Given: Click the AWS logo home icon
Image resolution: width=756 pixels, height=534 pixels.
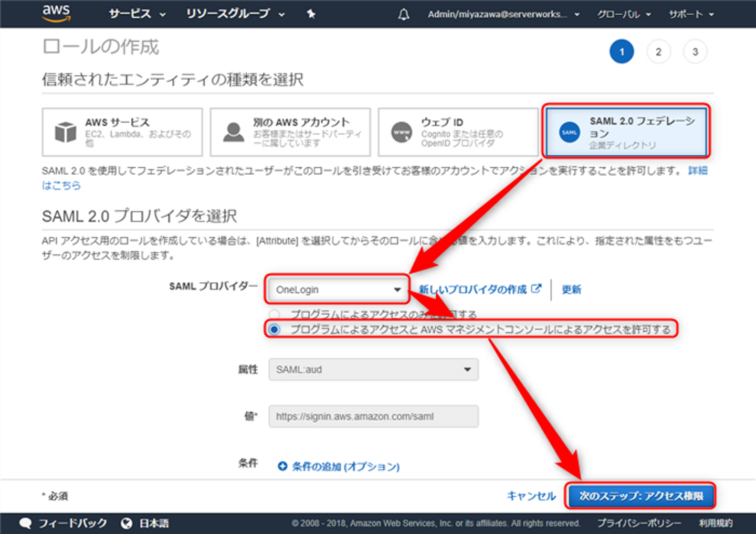Looking at the screenshot, I should click(x=56, y=13).
